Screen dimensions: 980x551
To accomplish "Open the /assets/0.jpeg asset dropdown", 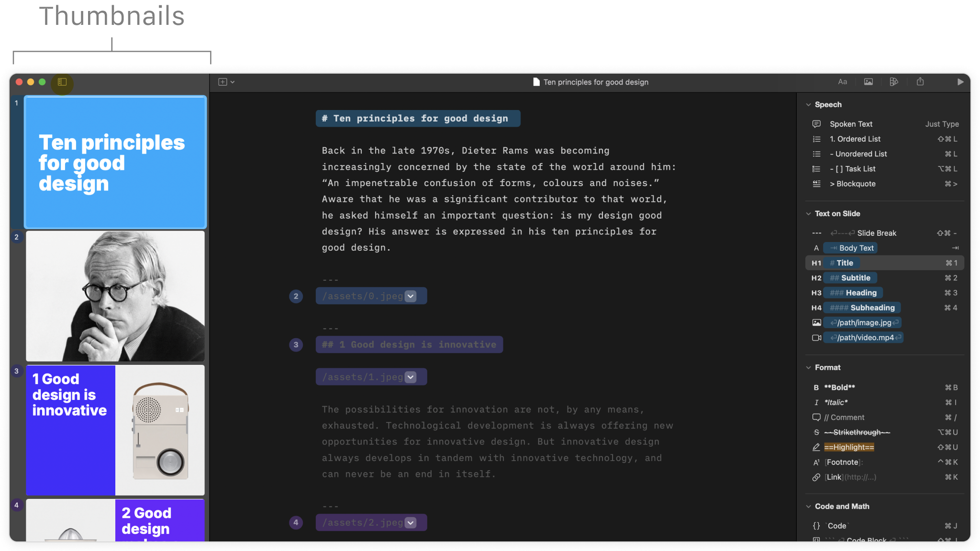I will 410,296.
